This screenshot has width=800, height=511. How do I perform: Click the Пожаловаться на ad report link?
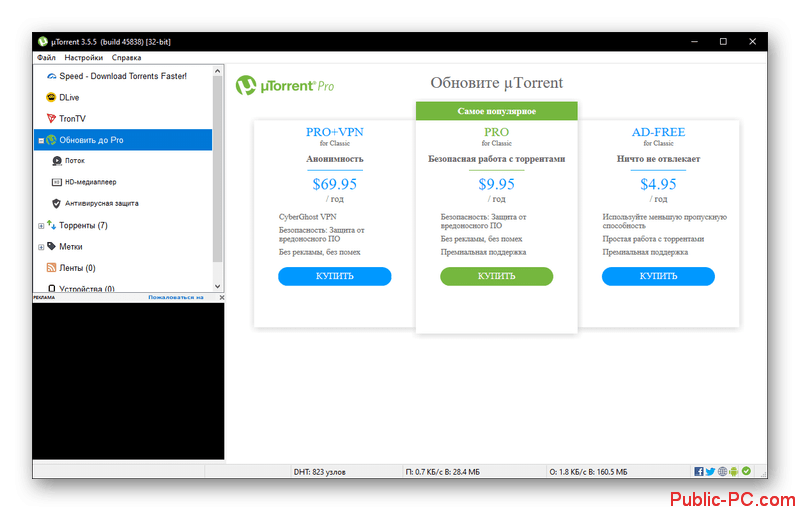pyautogui.click(x=176, y=297)
